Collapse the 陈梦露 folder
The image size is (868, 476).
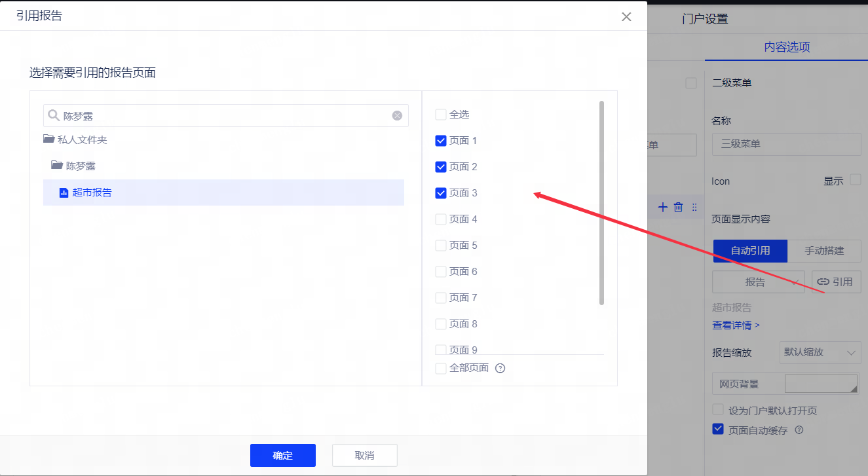[57, 166]
